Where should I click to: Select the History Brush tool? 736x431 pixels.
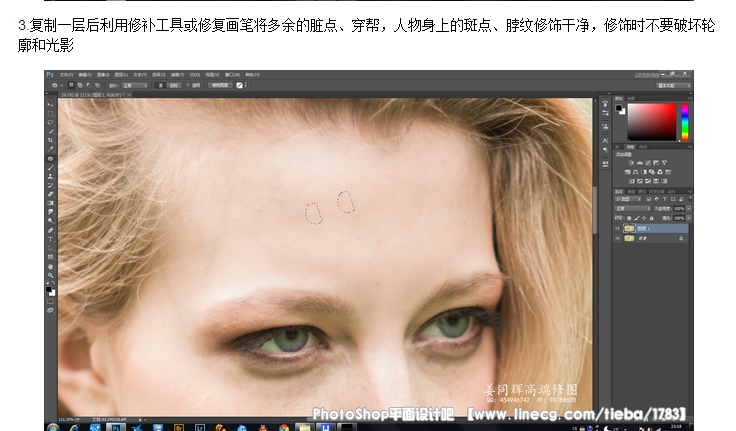tap(50, 185)
